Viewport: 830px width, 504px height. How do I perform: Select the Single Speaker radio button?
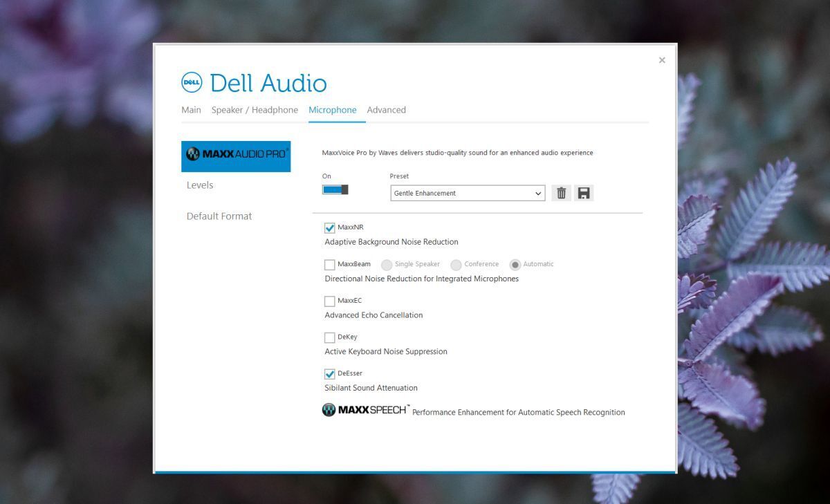point(387,264)
